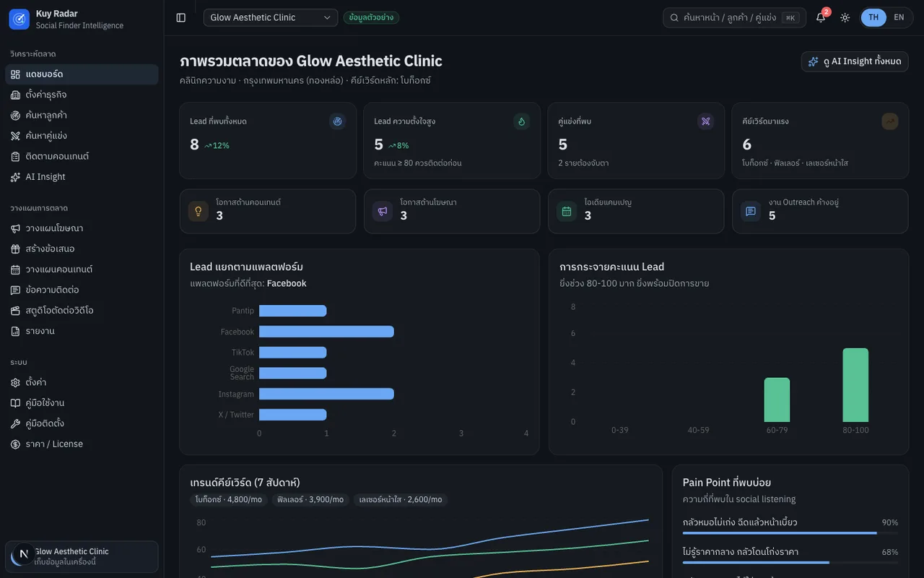Switch theme with the sun icon

(x=845, y=17)
